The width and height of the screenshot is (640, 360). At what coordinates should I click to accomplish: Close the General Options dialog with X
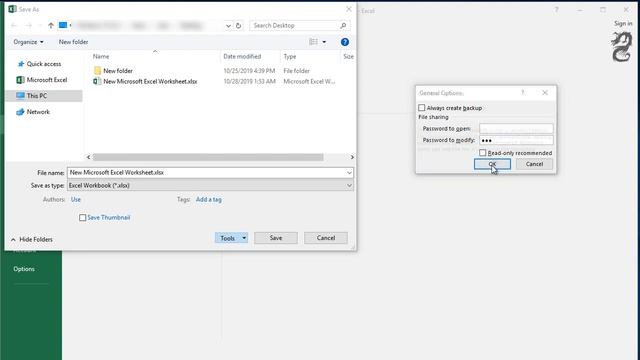point(545,93)
